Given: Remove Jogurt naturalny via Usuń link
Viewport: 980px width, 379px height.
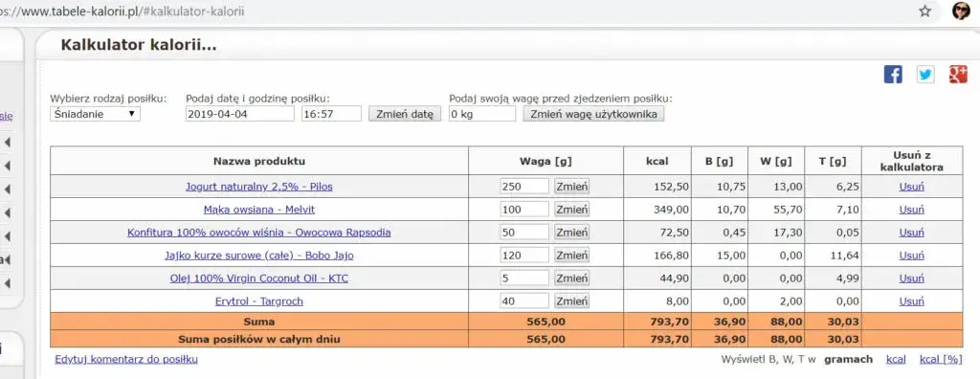Looking at the screenshot, I should coord(911,187).
